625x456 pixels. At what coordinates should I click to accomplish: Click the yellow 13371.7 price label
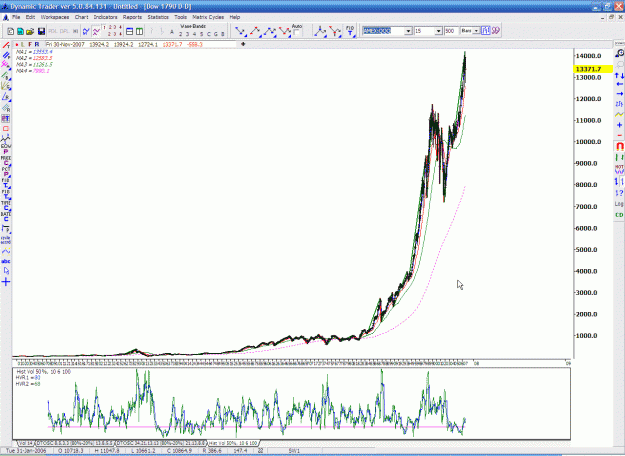click(x=592, y=69)
